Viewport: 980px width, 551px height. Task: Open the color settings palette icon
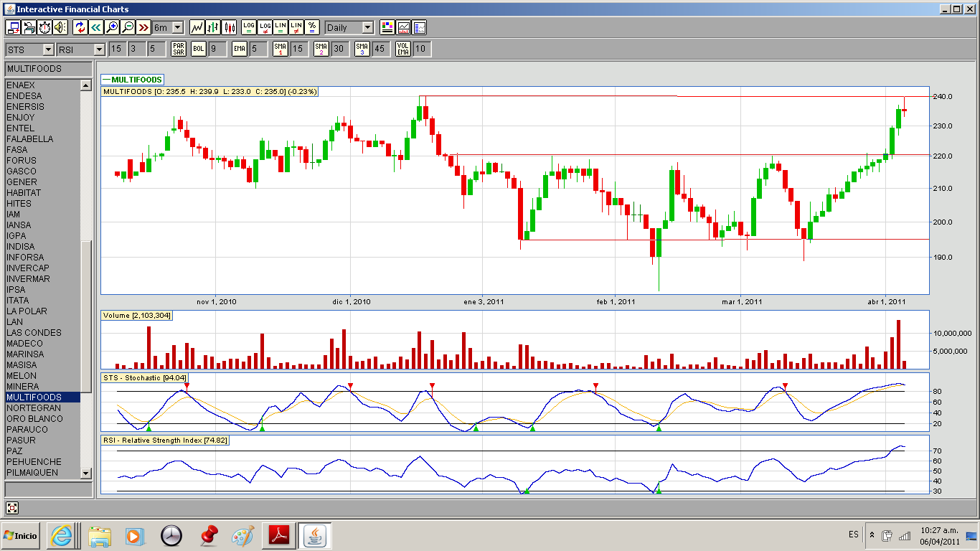pyautogui.click(x=387, y=27)
